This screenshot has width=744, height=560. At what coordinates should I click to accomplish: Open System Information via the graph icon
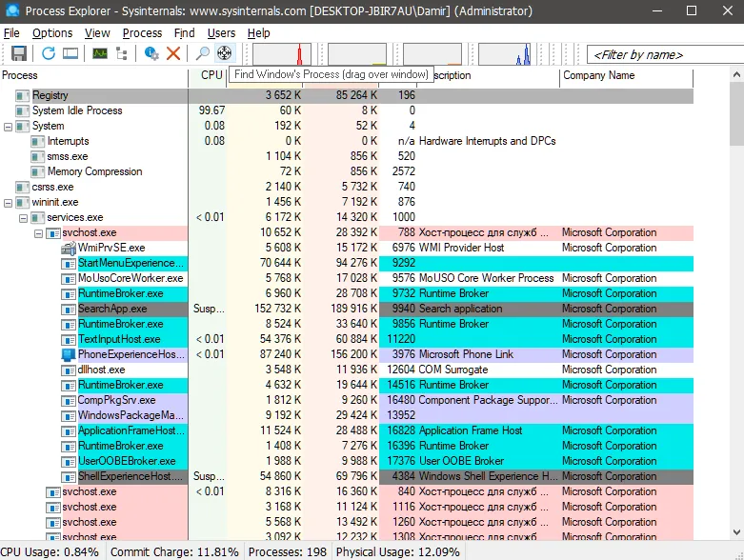(x=100, y=53)
